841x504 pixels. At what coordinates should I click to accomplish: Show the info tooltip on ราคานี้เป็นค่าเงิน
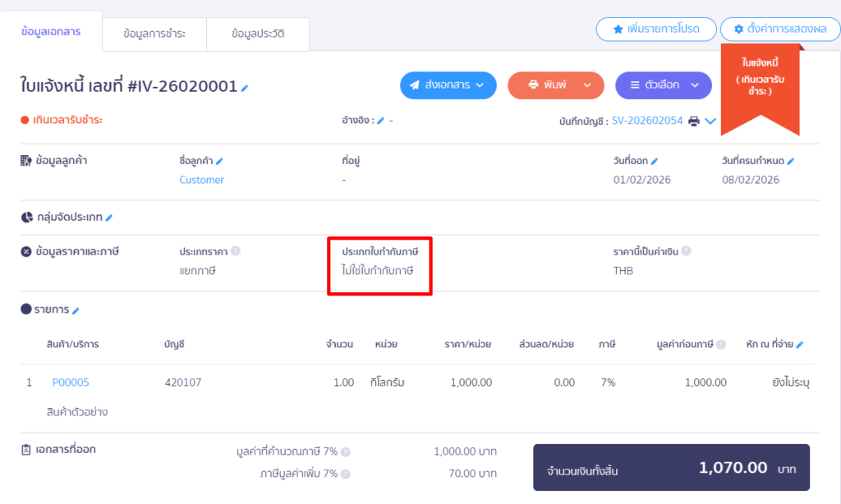point(686,250)
